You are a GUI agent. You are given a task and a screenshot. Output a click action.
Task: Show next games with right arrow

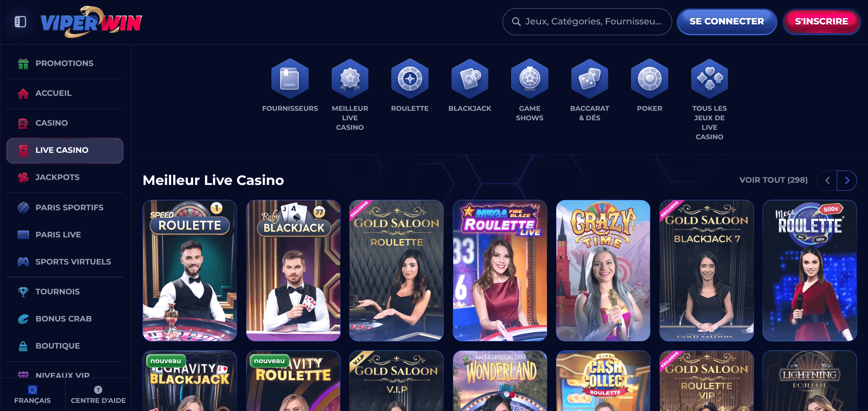point(847,180)
